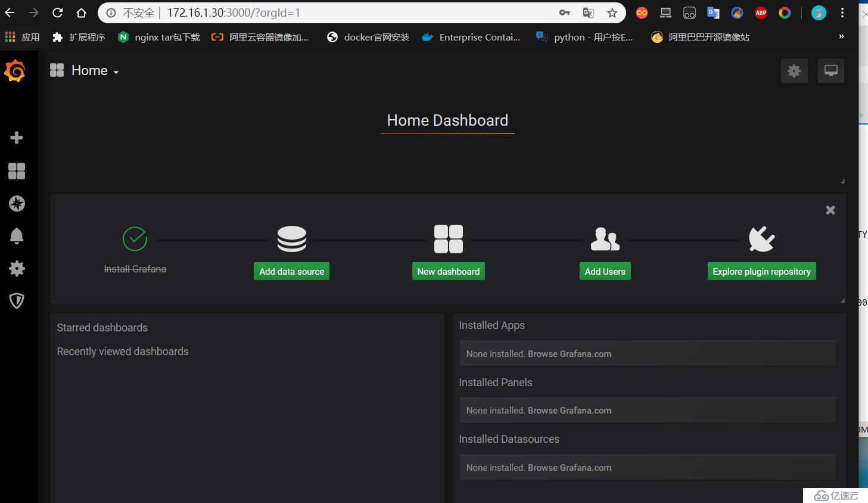Viewport: 868px width, 503px height.
Task: Open the Explore compass icon in sidebar
Action: tap(17, 204)
